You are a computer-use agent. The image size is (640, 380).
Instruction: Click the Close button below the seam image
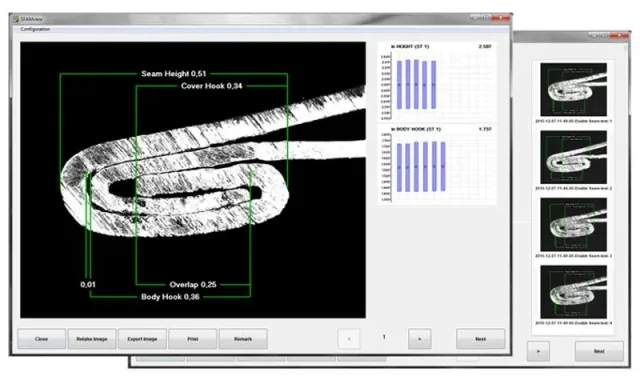(42, 339)
